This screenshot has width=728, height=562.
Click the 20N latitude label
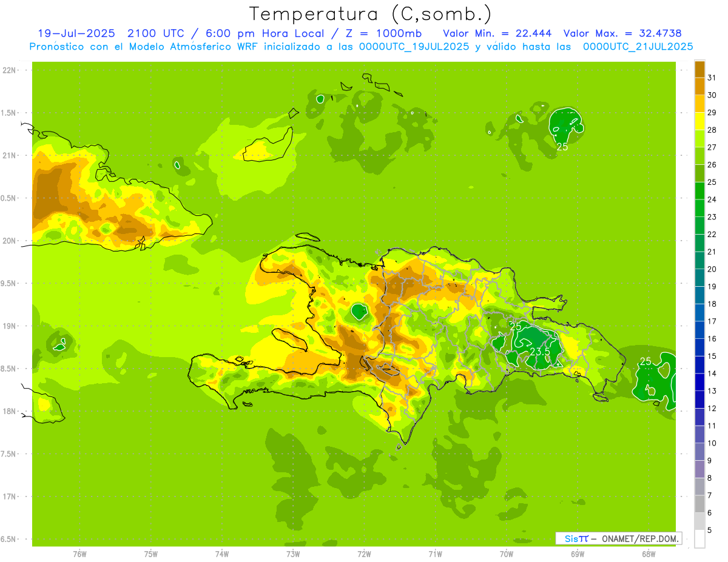10,241
